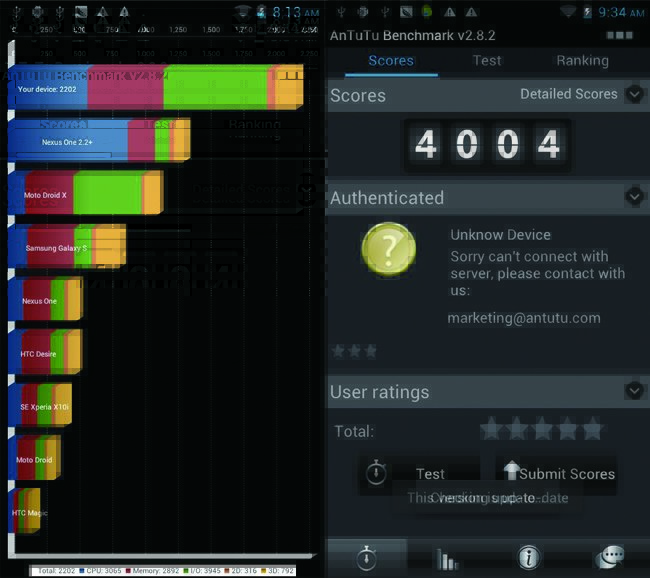Open the marketing@antutu.com email link
Image resolution: width=650 pixels, height=578 pixels.
tap(524, 318)
